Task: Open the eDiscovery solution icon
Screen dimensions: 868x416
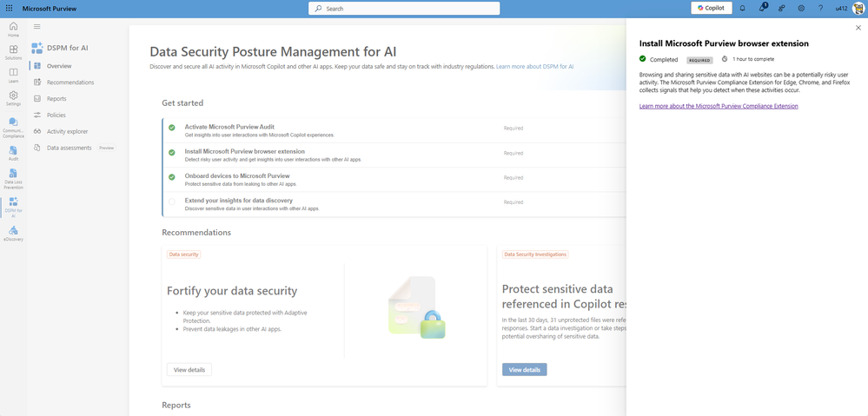Action: pos(13,234)
